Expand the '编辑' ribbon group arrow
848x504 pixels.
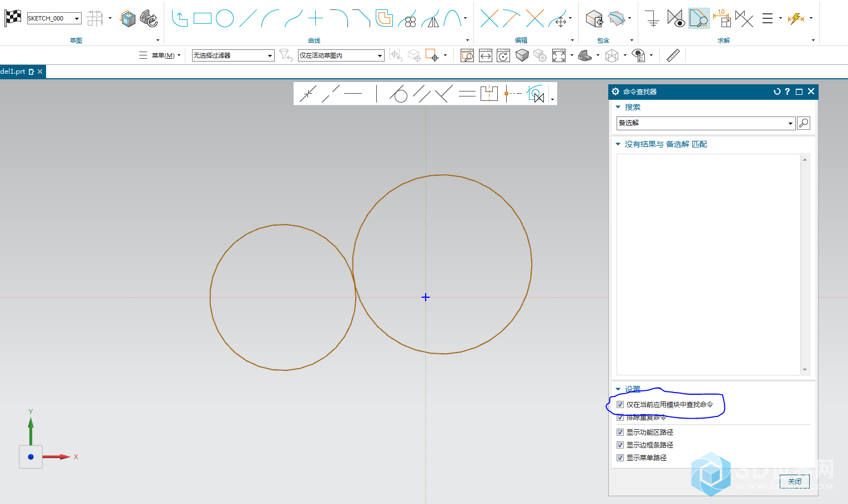pyautogui.click(x=572, y=40)
